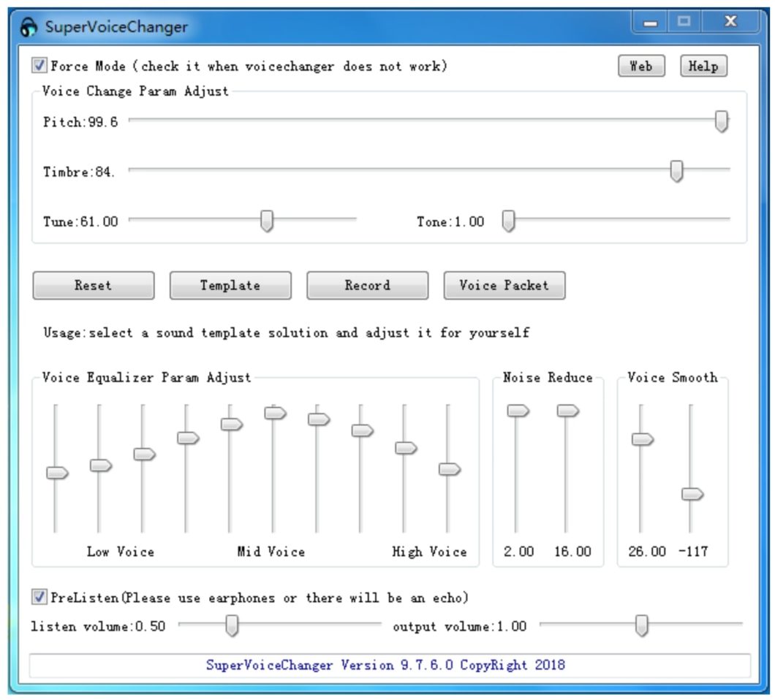Click the Tune slider handle

pyautogui.click(x=267, y=221)
